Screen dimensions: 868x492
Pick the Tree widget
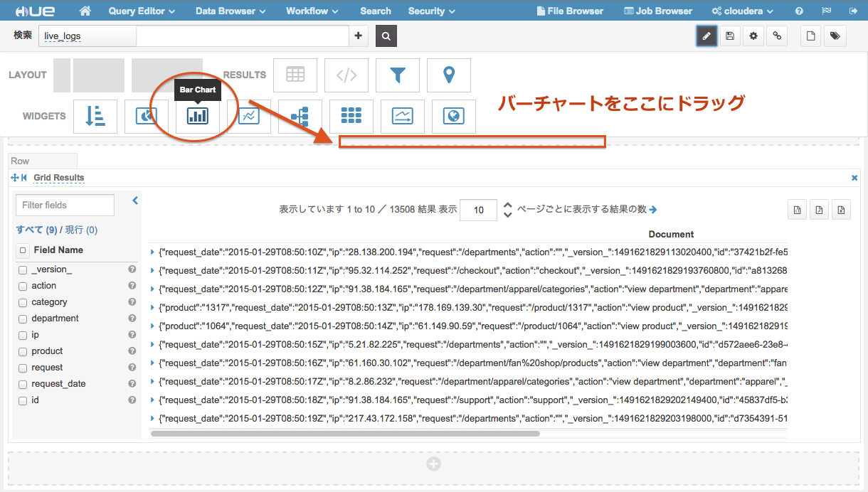point(300,116)
